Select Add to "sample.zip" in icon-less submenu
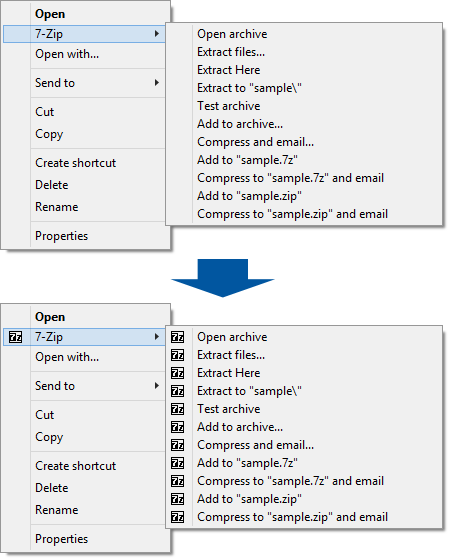Image resolution: width=450 pixels, height=560 pixels. [249, 196]
